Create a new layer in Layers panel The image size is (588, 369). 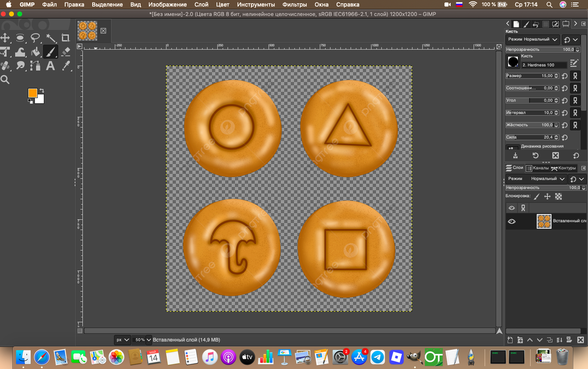tap(510, 340)
